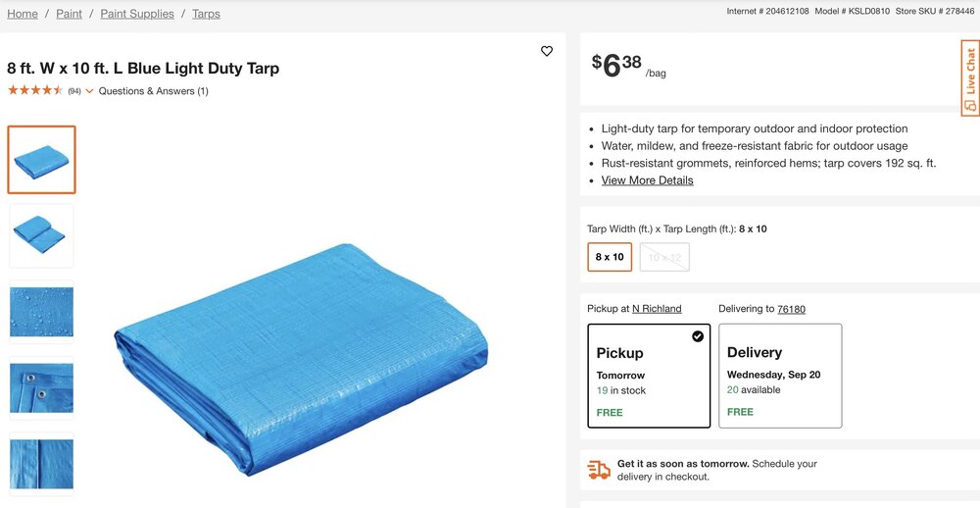Change delivery ZIP code 76180
The image size is (980, 508).
click(x=791, y=309)
